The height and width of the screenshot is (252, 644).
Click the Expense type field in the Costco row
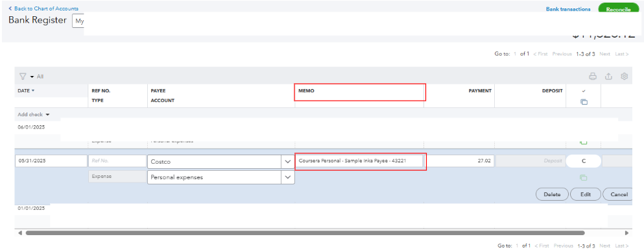click(117, 177)
